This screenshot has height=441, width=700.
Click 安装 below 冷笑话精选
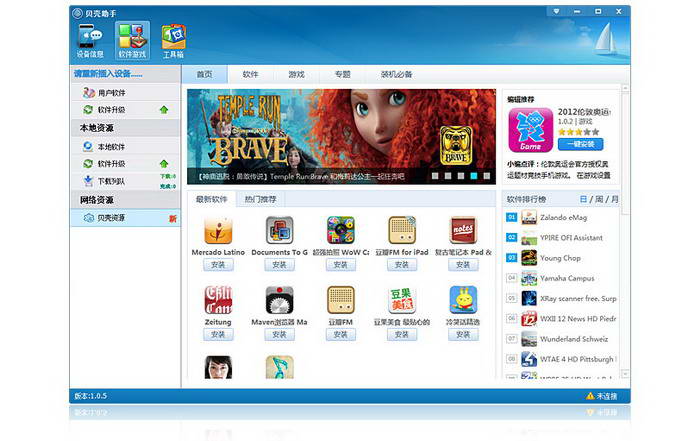463,334
